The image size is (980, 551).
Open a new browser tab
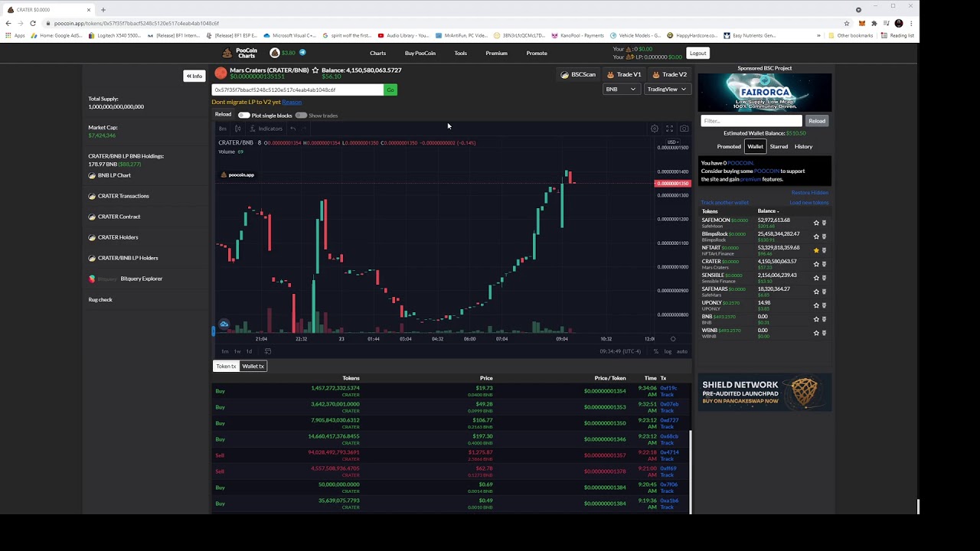103,10
